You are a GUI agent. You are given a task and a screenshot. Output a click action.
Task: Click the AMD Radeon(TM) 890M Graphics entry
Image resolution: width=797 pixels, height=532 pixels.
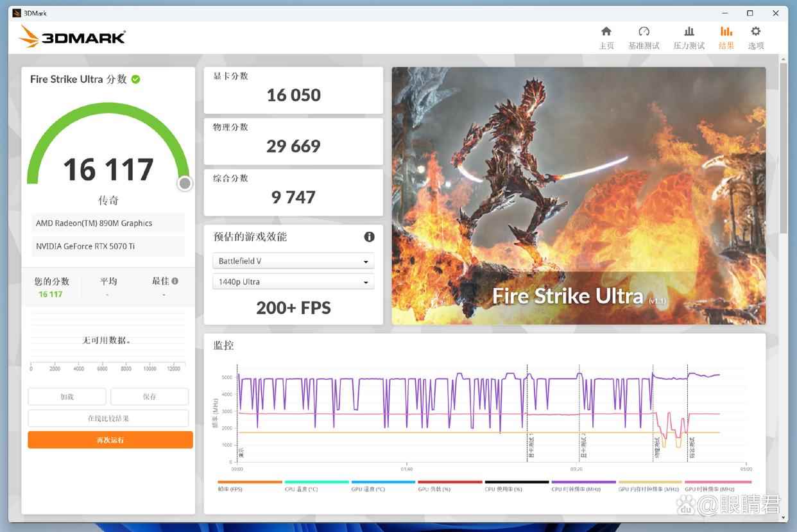click(x=108, y=223)
